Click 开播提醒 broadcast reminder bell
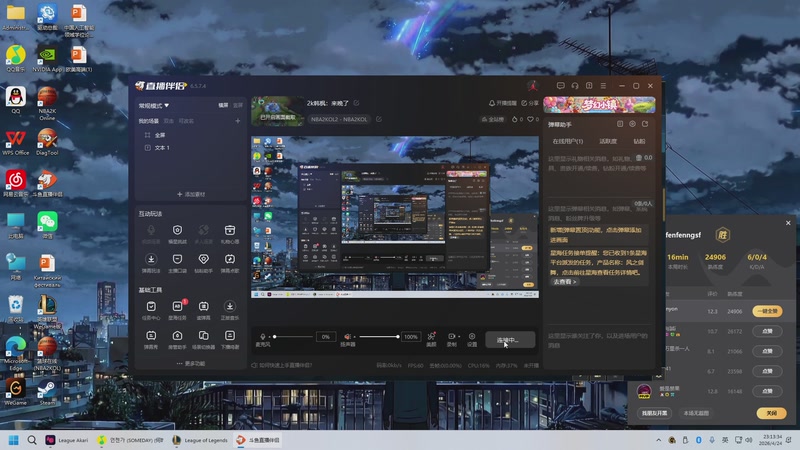Viewport: 800px width, 450px height. click(503, 103)
